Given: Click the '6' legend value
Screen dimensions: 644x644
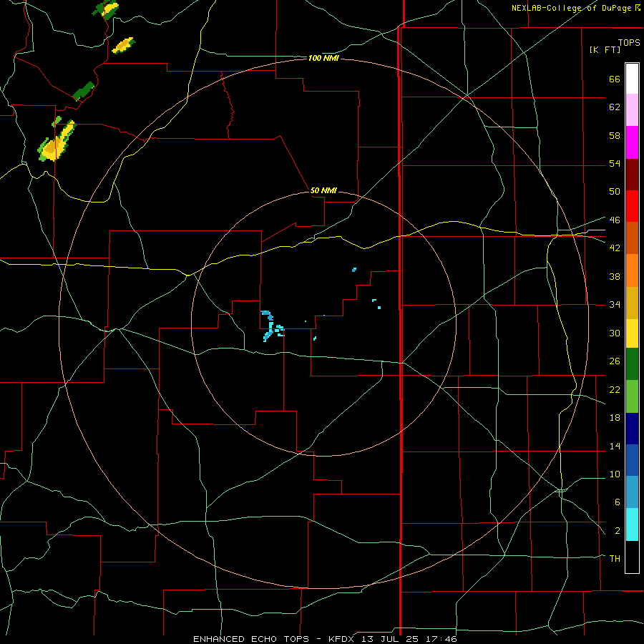Looking at the screenshot, I should [x=618, y=502].
